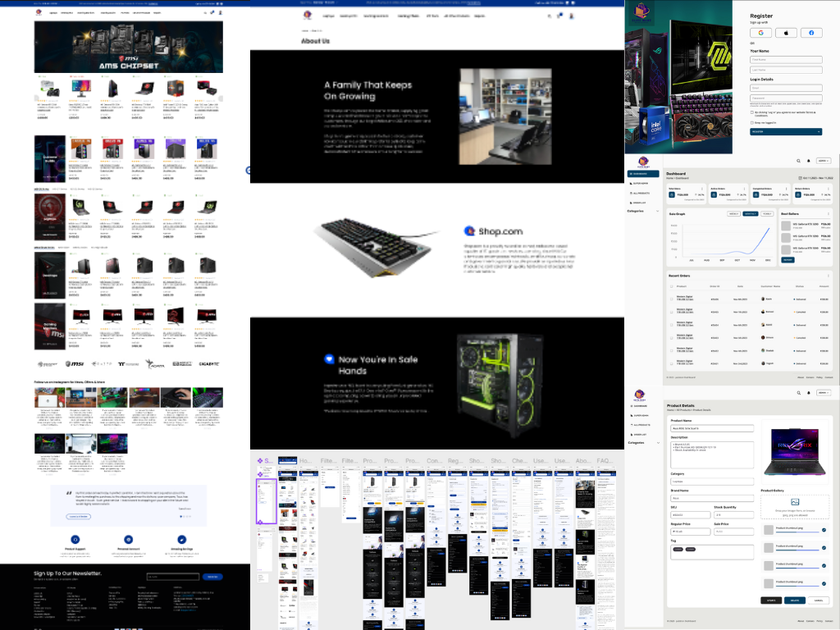Image resolution: width=840 pixels, height=630 pixels.
Task: Sign up with the Google icon button
Action: [760, 33]
